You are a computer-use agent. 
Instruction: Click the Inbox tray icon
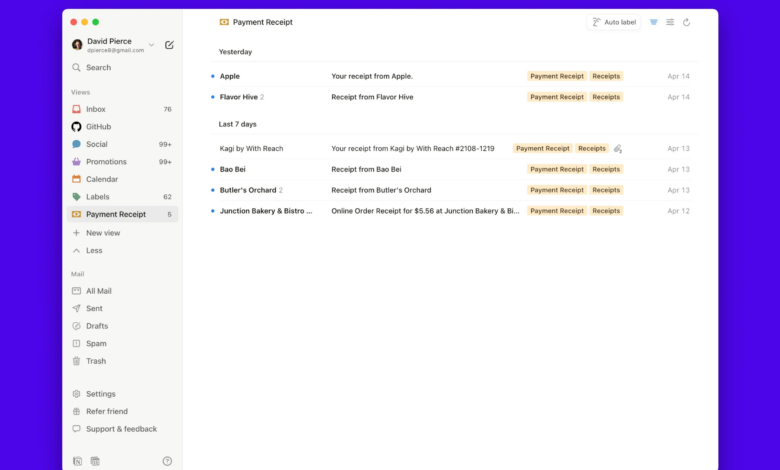[x=76, y=109]
